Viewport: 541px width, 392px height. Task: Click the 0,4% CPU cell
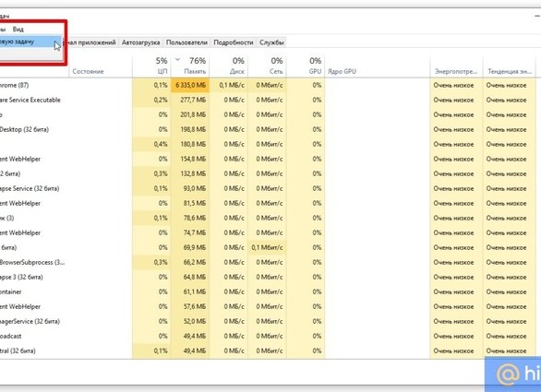tap(151, 144)
